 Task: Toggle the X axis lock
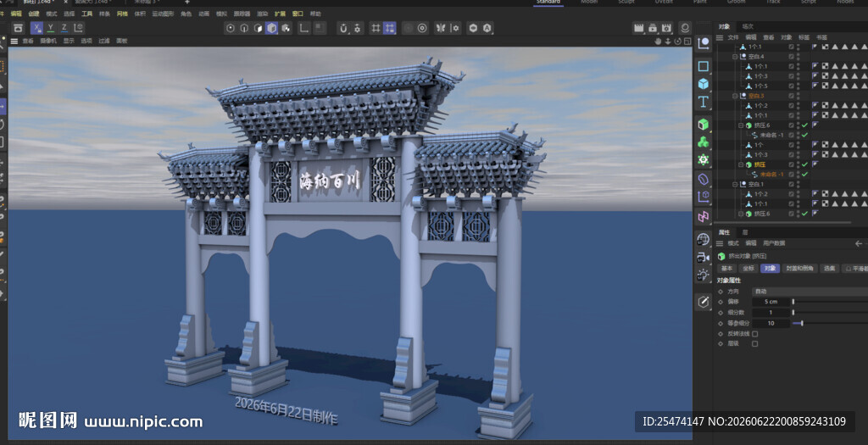[36, 28]
